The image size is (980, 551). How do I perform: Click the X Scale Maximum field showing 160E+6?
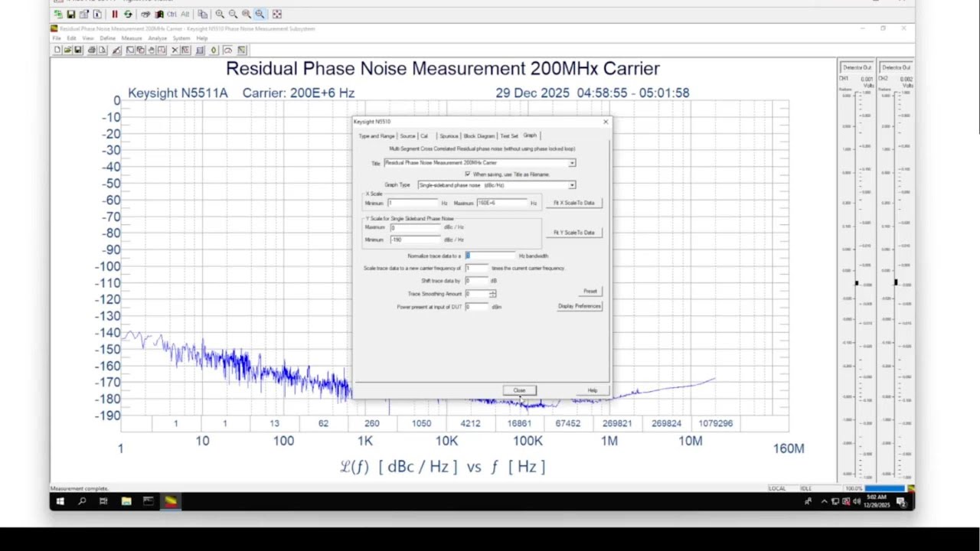502,203
